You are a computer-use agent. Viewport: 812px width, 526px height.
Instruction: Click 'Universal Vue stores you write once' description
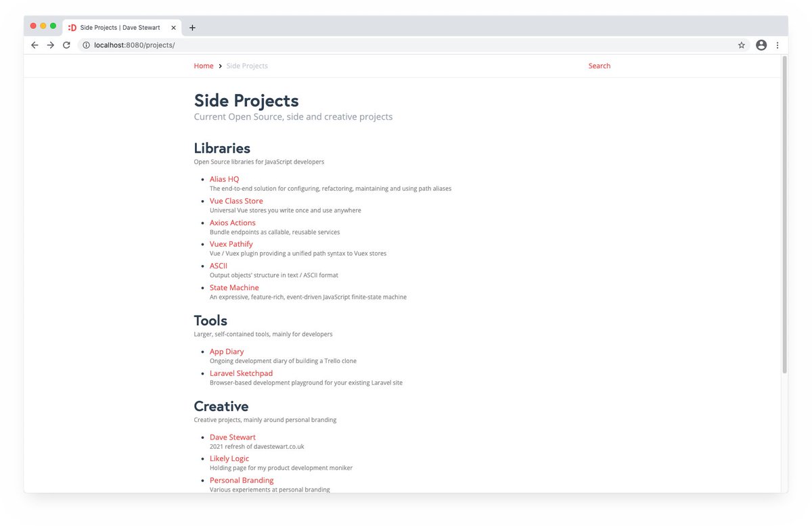pos(286,210)
